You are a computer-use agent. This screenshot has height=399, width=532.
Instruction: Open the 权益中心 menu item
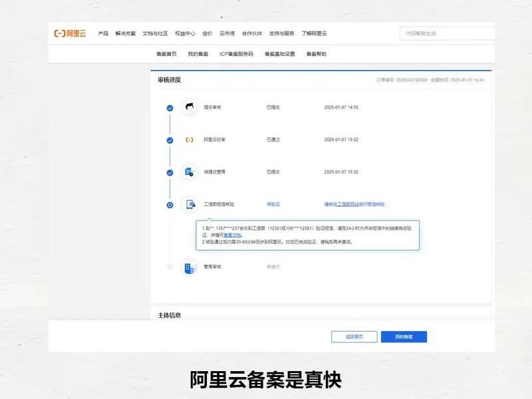[185, 33]
